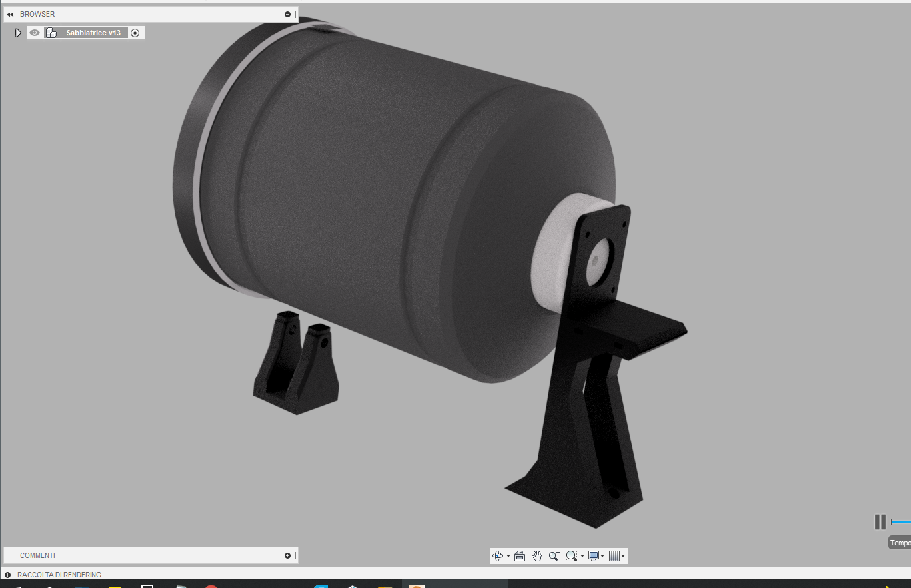This screenshot has width=911, height=588.
Task: Open the Zoom Window dropdown arrow
Action: [x=582, y=556]
